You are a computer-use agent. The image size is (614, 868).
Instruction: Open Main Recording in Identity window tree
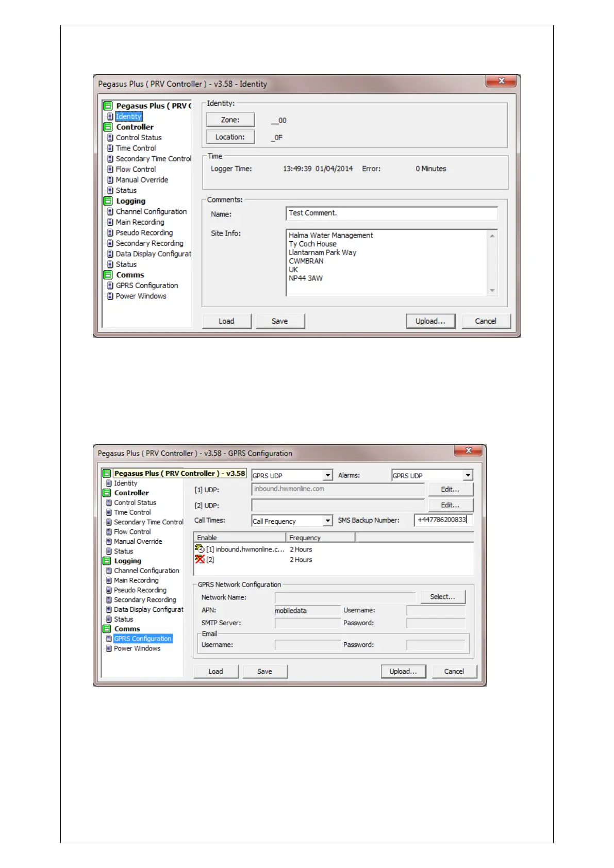click(x=140, y=222)
